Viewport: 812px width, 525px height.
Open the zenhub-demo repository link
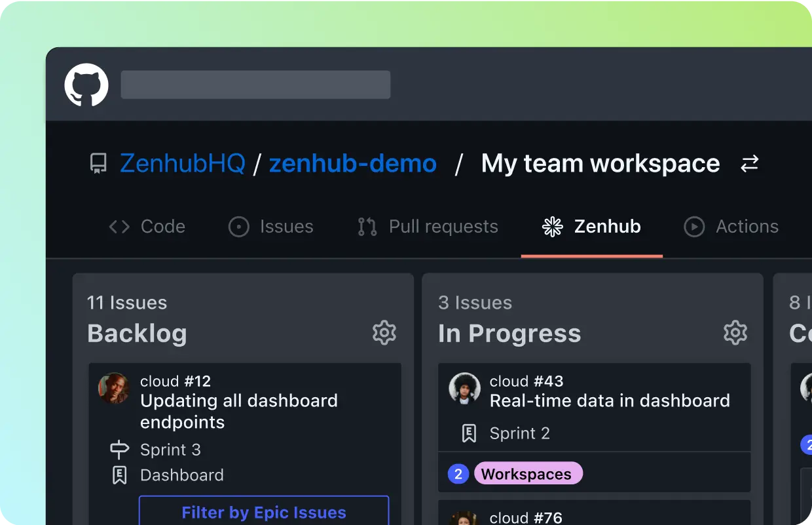(352, 163)
